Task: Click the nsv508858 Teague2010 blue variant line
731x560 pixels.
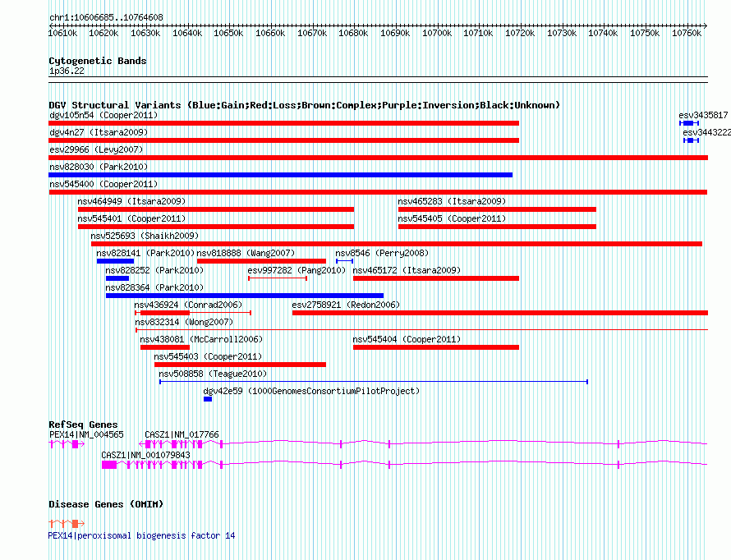Action: point(374,382)
